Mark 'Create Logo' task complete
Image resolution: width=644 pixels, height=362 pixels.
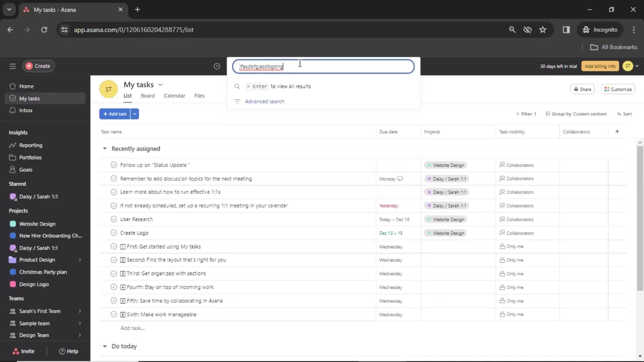114,233
